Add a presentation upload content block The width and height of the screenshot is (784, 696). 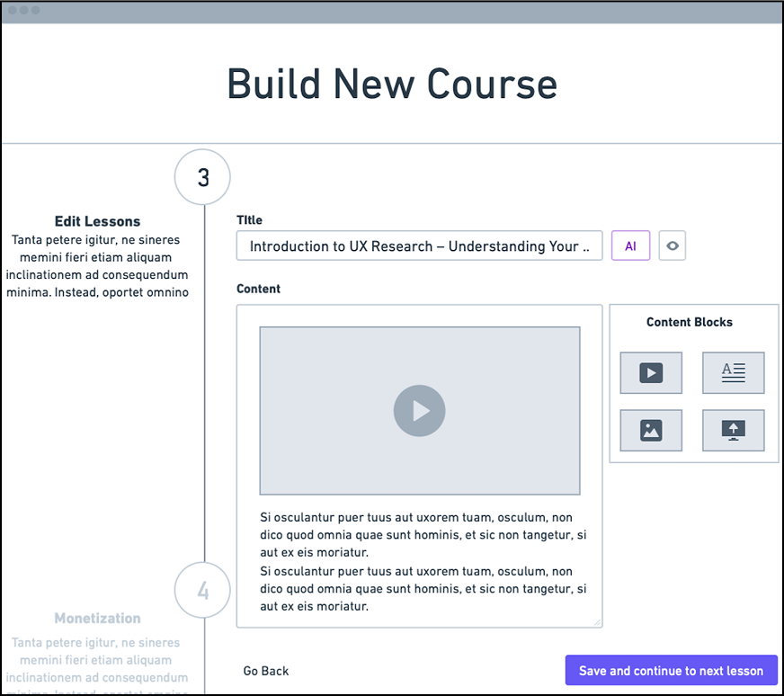coord(733,430)
